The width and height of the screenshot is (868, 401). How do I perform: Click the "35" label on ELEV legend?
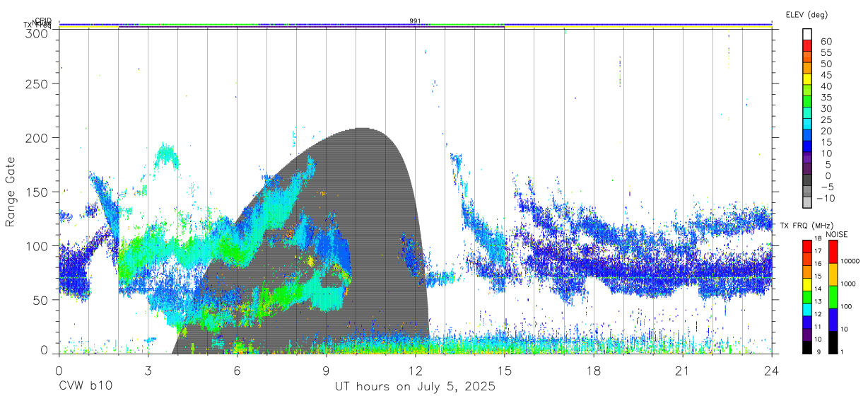pos(826,97)
